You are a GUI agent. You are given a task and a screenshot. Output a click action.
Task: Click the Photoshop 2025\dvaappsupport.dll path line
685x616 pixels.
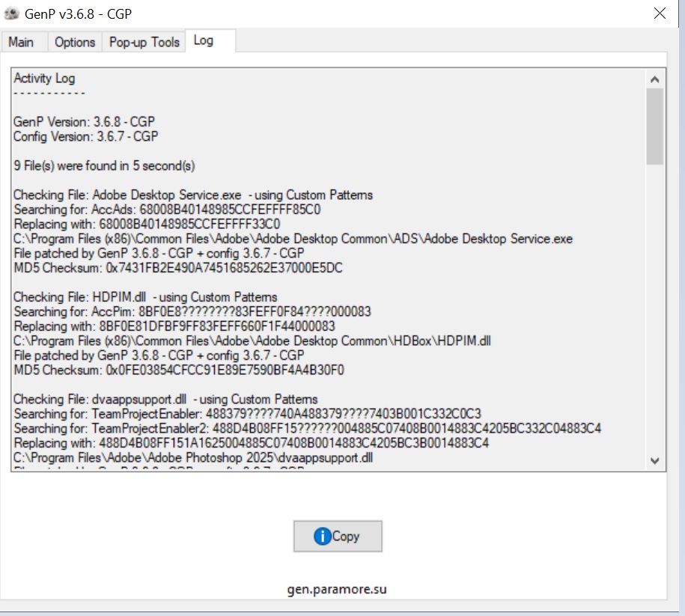click(193, 457)
